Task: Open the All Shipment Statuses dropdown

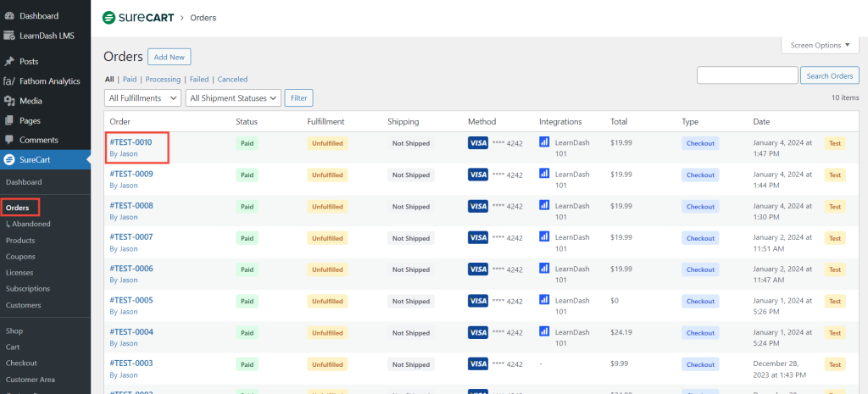Action: click(233, 98)
